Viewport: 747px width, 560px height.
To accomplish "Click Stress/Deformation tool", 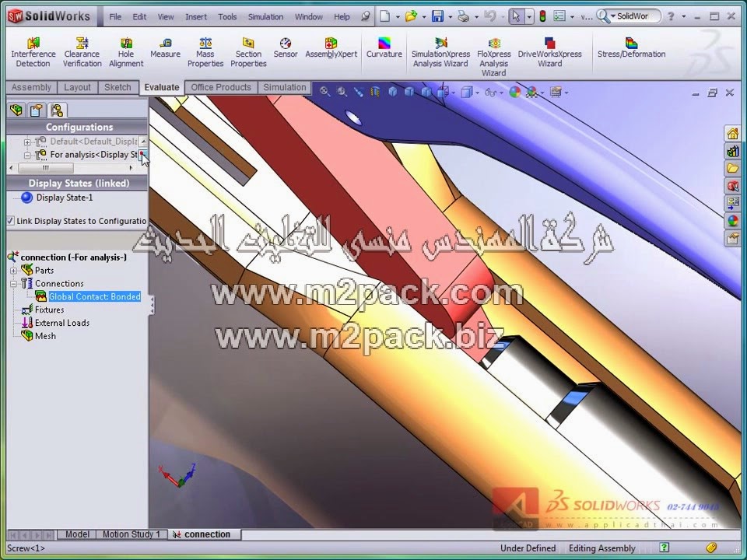I will pos(631,48).
